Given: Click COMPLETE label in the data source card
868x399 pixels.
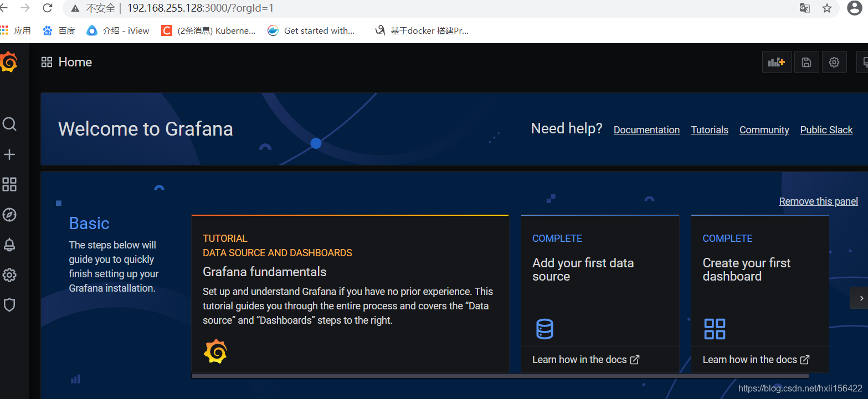Looking at the screenshot, I should coord(557,239).
